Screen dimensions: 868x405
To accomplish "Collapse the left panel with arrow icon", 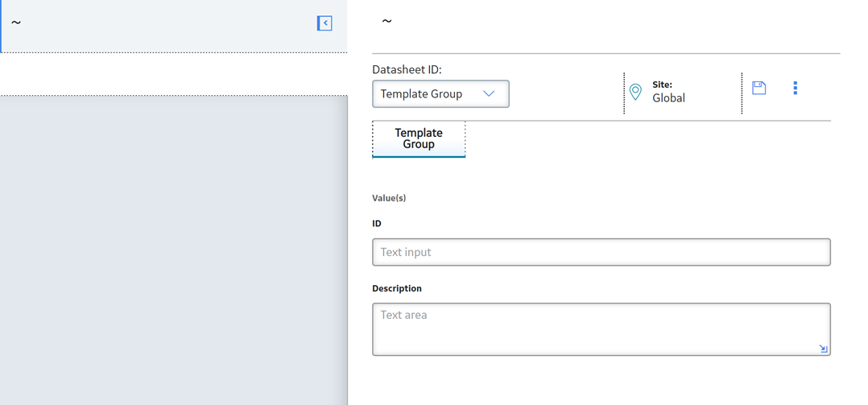I will 324,23.
